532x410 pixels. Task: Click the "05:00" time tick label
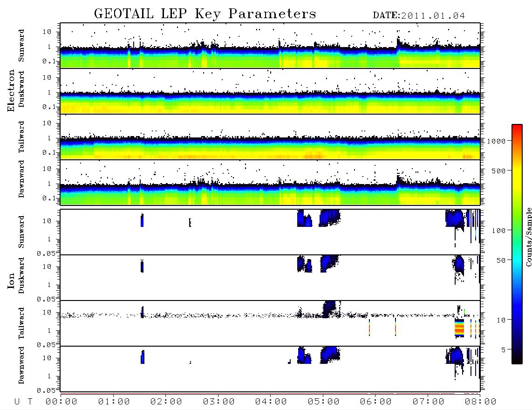point(324,402)
